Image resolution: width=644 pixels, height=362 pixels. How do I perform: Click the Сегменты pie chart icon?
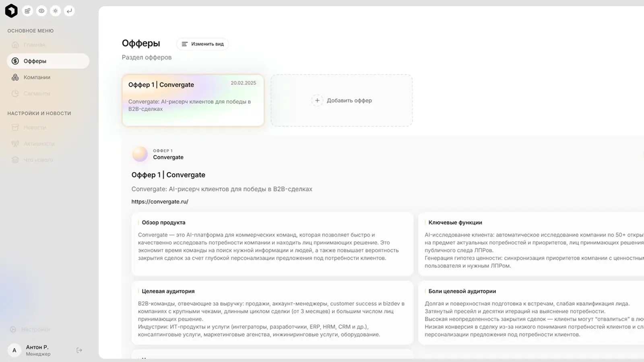(x=15, y=93)
